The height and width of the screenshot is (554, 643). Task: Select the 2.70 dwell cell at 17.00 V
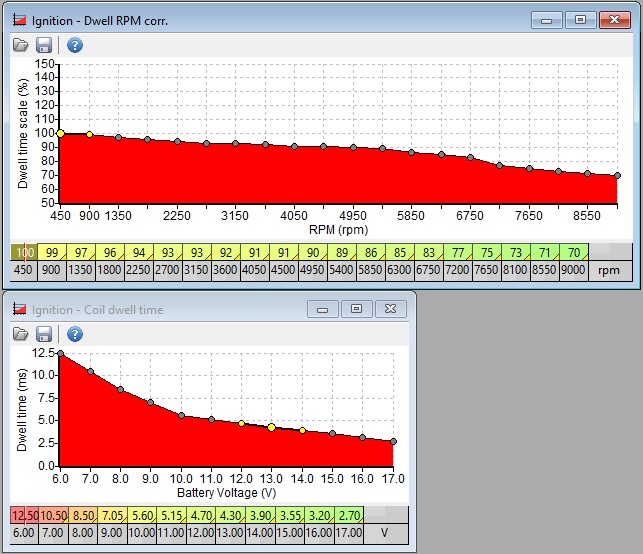(x=348, y=515)
